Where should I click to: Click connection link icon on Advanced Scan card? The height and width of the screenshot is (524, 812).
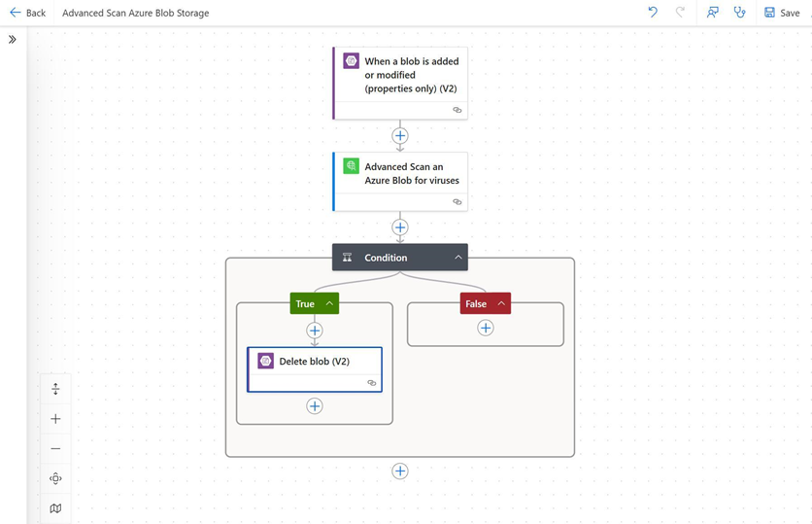(x=457, y=201)
